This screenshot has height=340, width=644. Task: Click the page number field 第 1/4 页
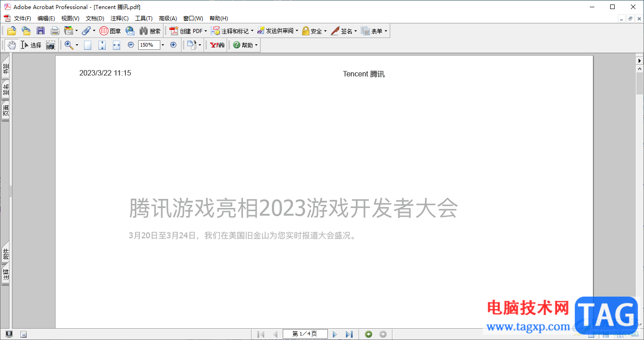pyautogui.click(x=305, y=334)
